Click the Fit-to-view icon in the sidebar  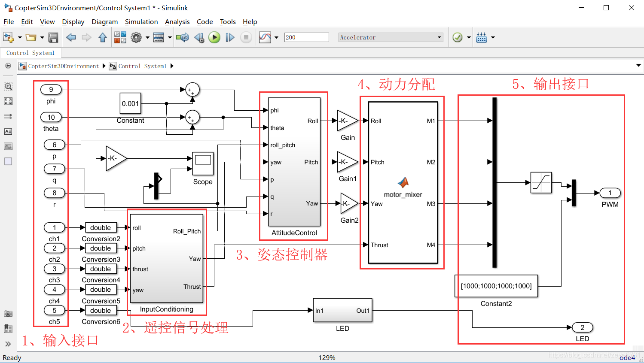(x=9, y=101)
